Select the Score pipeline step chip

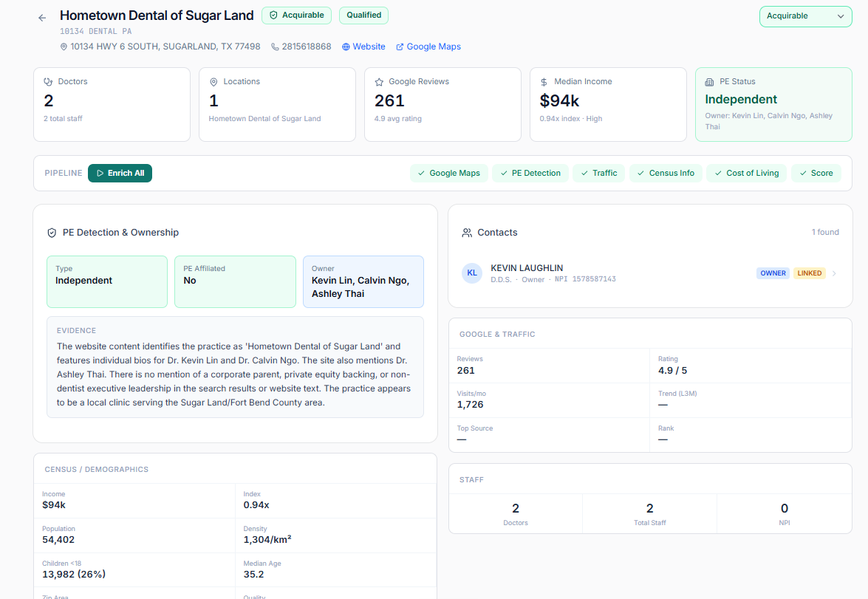816,174
